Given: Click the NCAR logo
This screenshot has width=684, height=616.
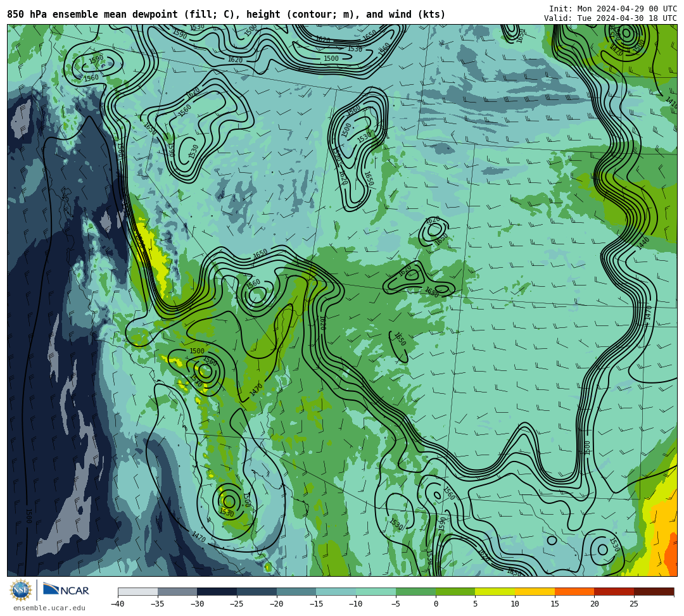Looking at the screenshot, I should (x=66, y=590).
